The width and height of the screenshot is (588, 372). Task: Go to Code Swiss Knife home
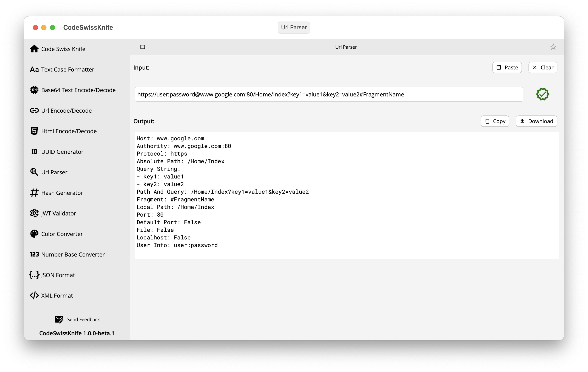63,49
